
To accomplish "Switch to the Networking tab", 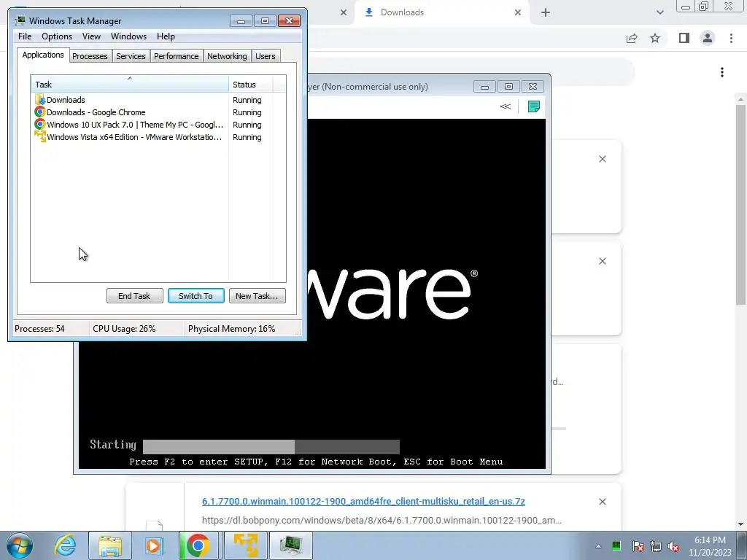I will (x=227, y=56).
